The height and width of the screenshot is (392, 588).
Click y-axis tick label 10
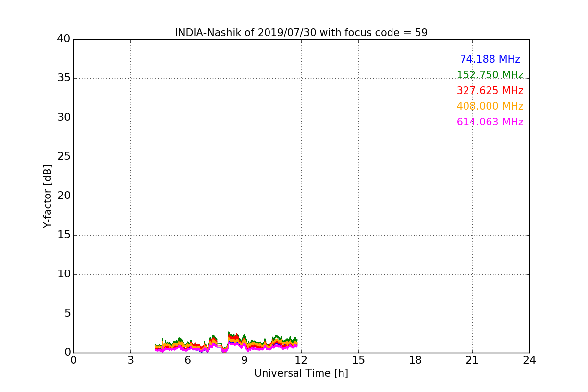[64, 274]
